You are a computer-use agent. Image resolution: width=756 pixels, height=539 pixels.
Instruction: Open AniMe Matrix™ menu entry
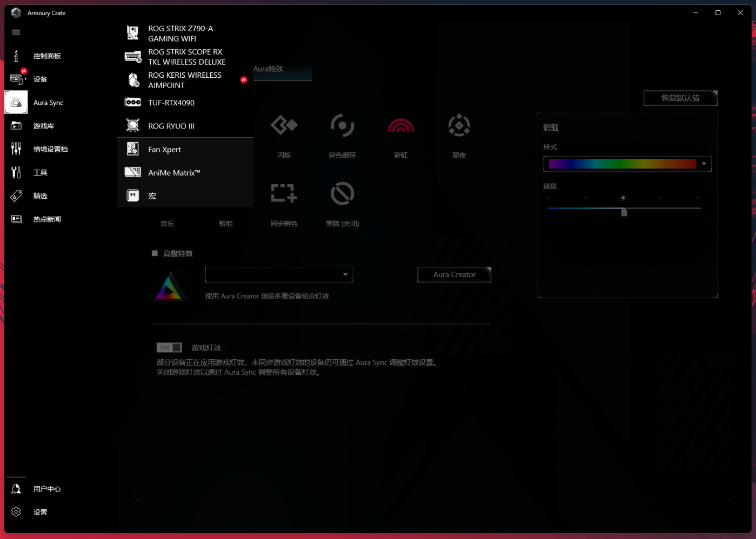185,172
